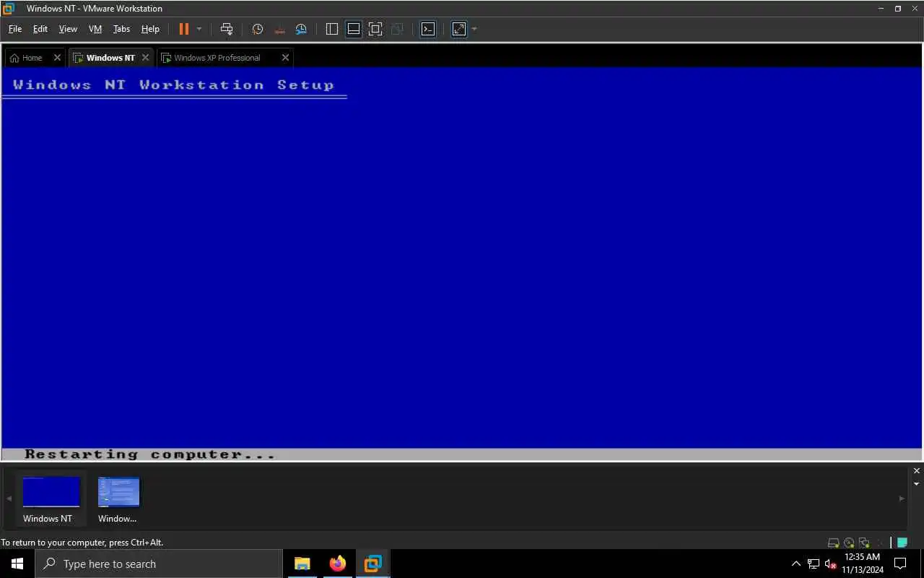The image size is (924, 578).
Task: Toggle the thumbnail bar icon in toolbar
Action: 354,29
